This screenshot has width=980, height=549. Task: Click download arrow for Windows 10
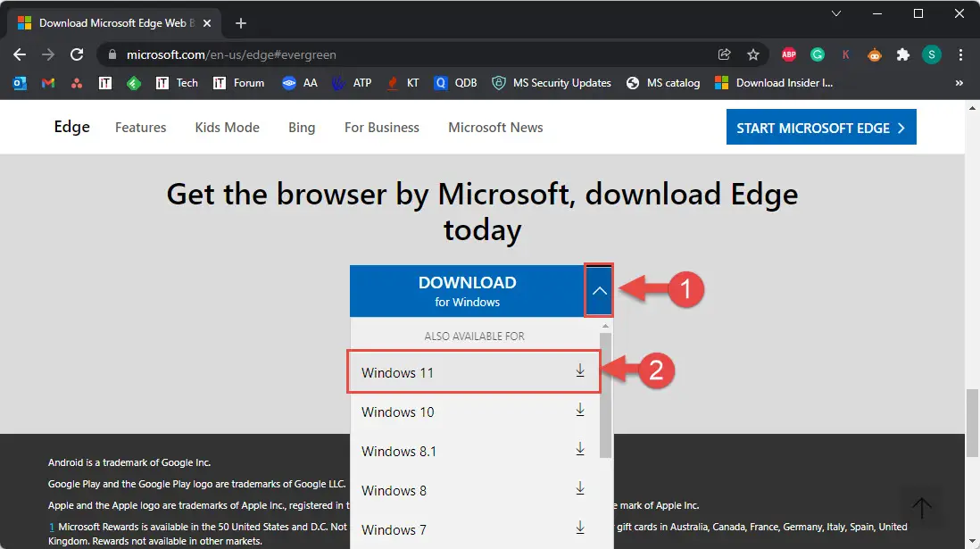pos(580,411)
